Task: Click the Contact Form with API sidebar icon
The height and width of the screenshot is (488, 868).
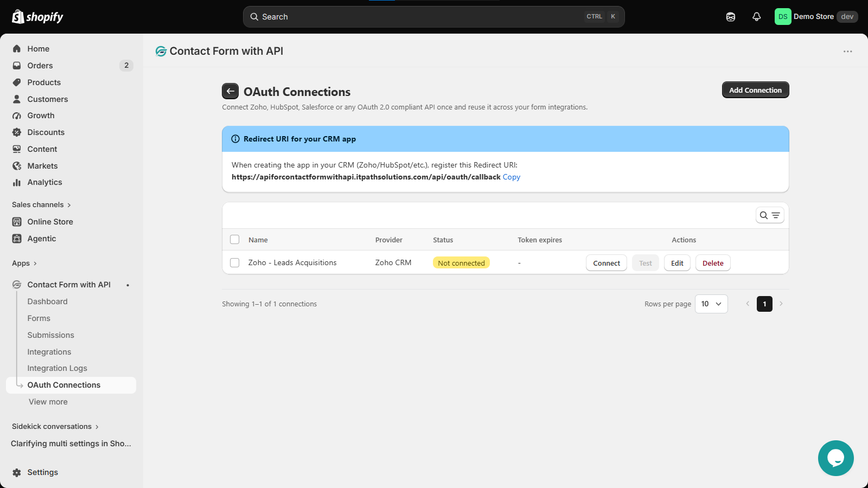Action: point(17,285)
